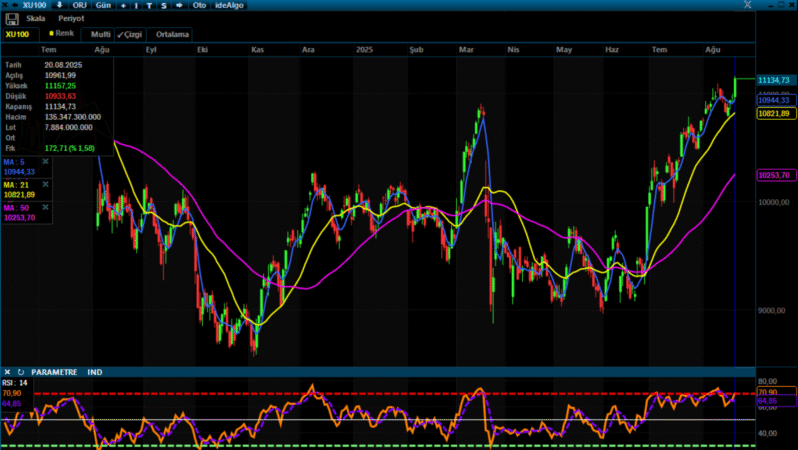
Task: Open the Skala menu
Action: (x=35, y=18)
